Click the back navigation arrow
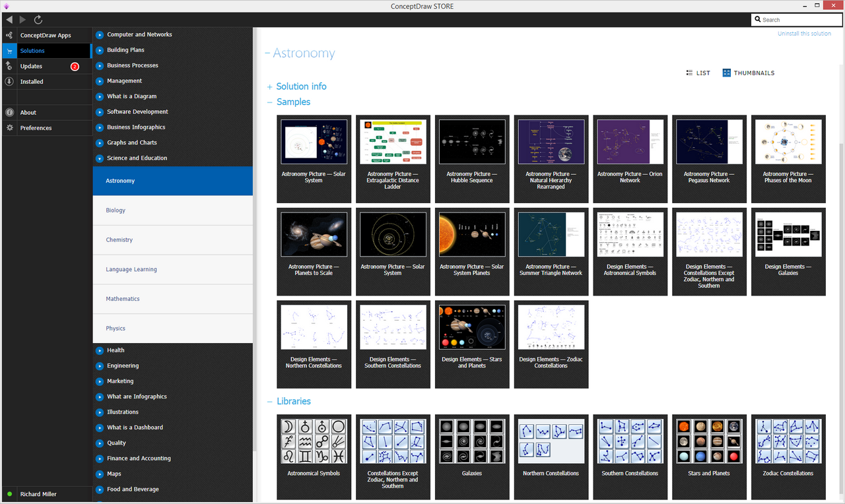Viewport: 845px width, 504px height. coord(9,20)
